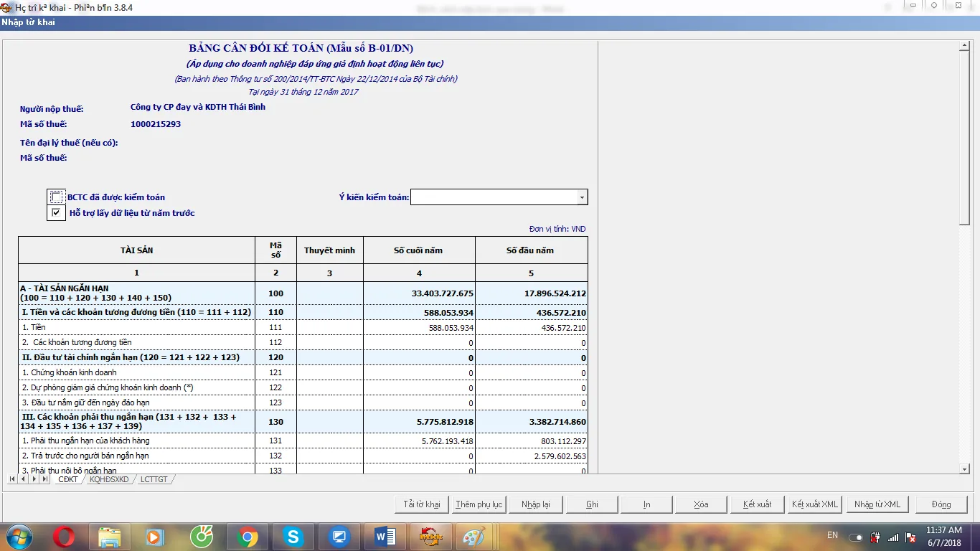Click the 'Tải tờ khai' button

(x=422, y=504)
